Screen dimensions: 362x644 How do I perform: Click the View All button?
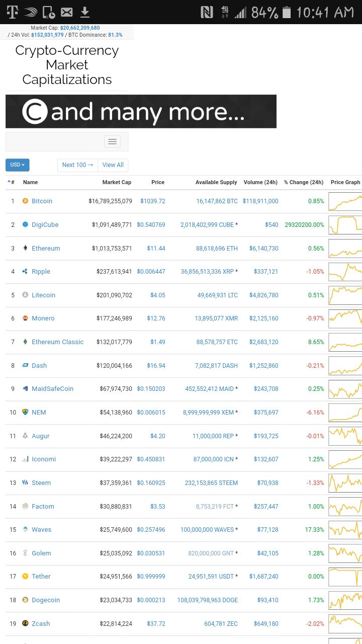(x=113, y=165)
